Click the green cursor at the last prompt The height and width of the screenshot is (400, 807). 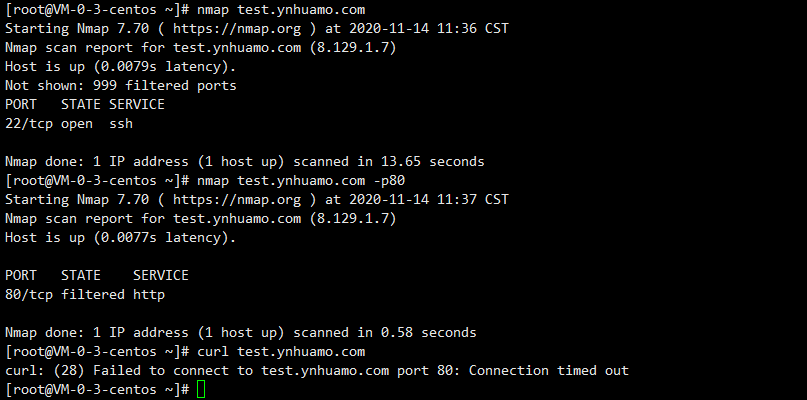(201, 389)
